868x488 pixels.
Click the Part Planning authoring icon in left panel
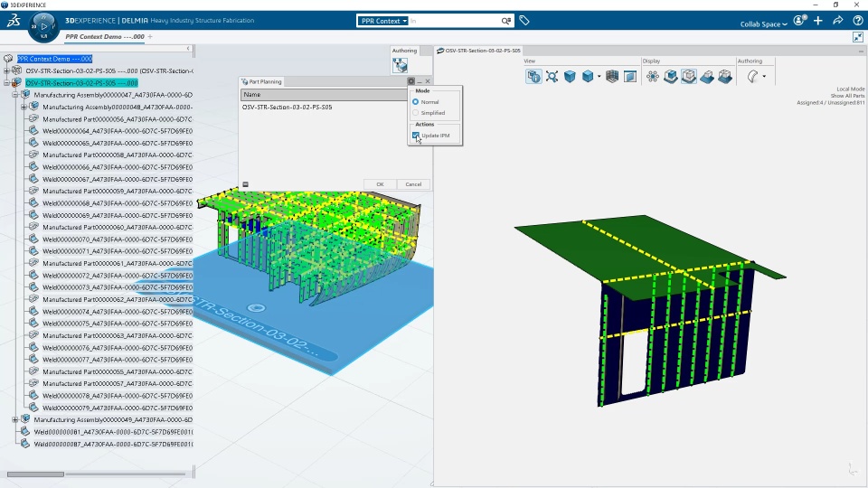[x=400, y=66]
